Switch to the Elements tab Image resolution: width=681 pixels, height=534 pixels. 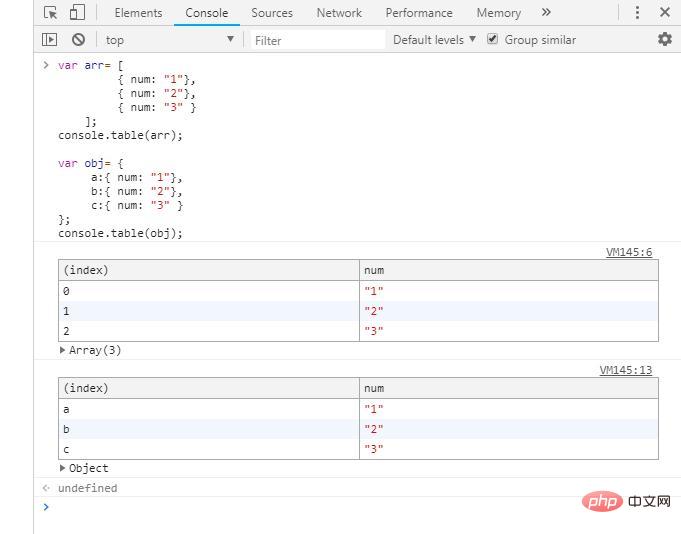point(138,13)
